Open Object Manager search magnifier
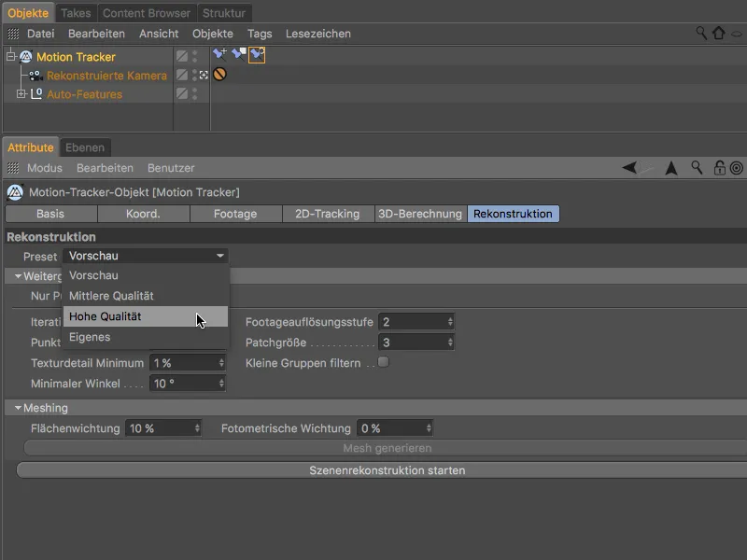 pyautogui.click(x=701, y=33)
